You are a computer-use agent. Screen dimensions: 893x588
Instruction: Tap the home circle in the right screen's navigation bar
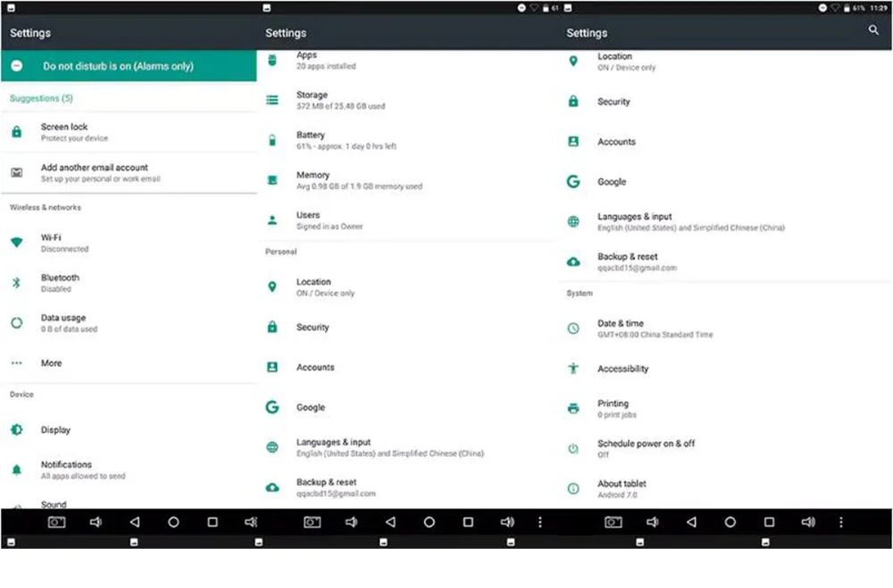[x=730, y=522]
